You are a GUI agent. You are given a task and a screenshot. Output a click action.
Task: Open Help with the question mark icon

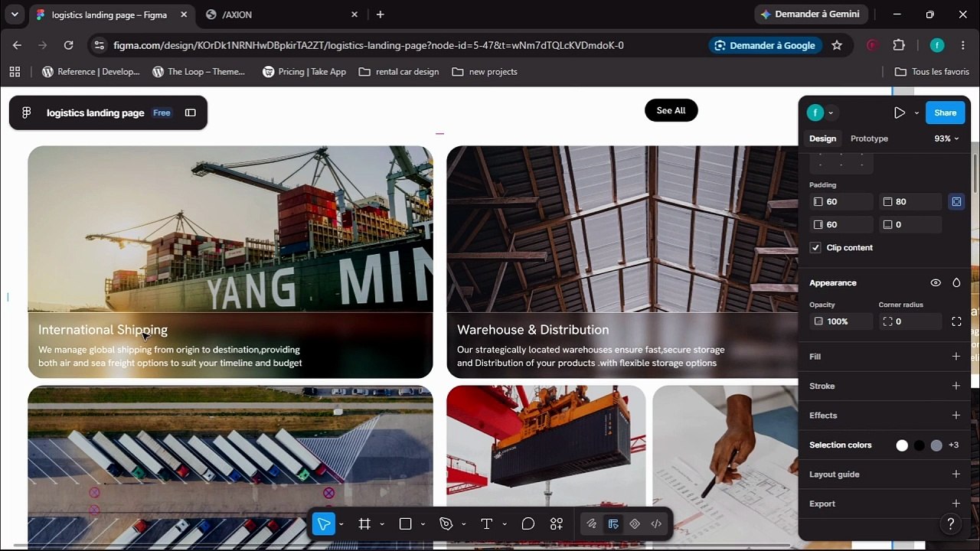(x=951, y=524)
